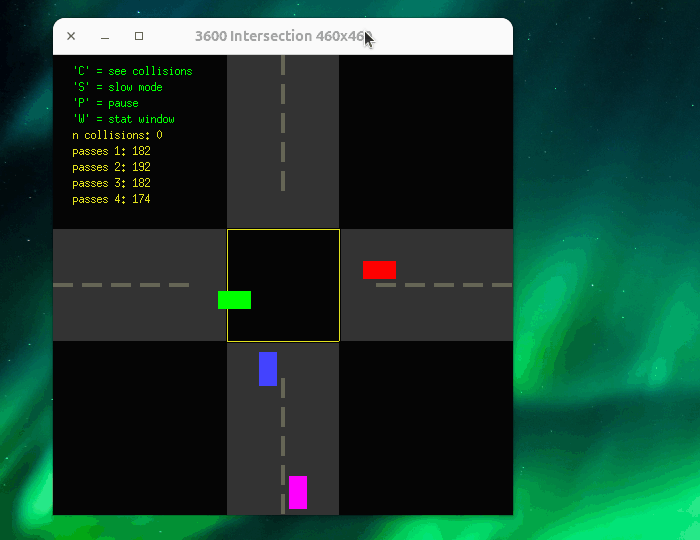Click the "passes 1: 182" statistic
The image size is (700, 540).
coord(111,151)
